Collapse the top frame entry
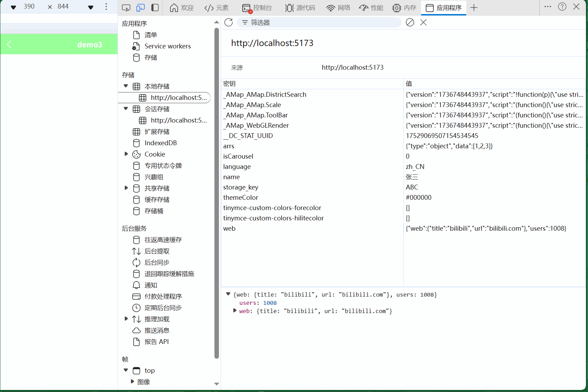The width and height of the screenshot is (588, 392). tap(126, 370)
